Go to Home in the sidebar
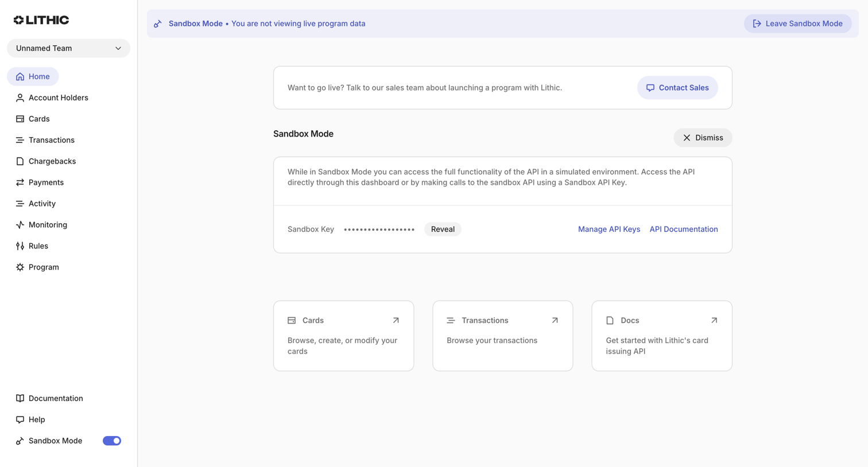 pyautogui.click(x=33, y=76)
